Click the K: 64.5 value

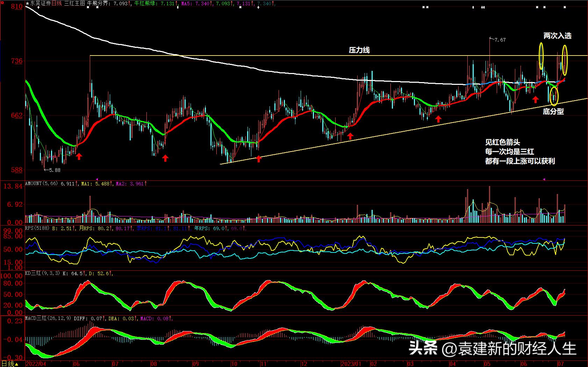coord(74,273)
